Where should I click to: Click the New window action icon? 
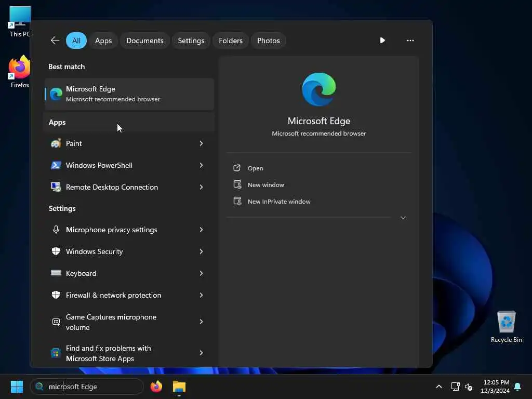237,184
